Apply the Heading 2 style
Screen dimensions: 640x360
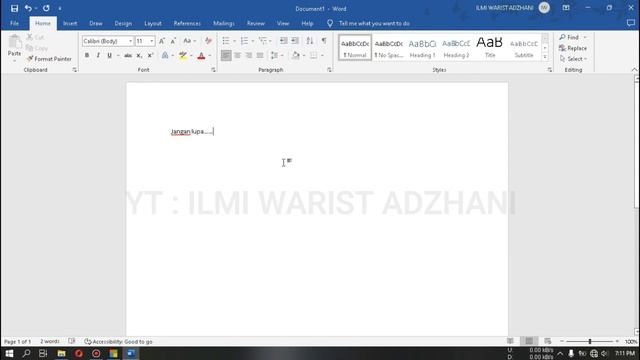(x=456, y=48)
